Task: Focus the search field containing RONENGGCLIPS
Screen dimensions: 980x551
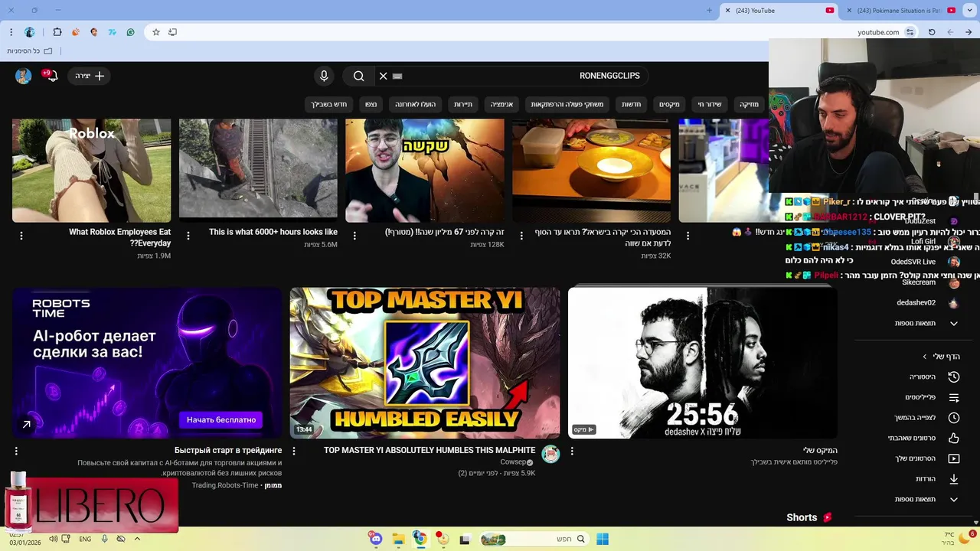Action: 511,76
